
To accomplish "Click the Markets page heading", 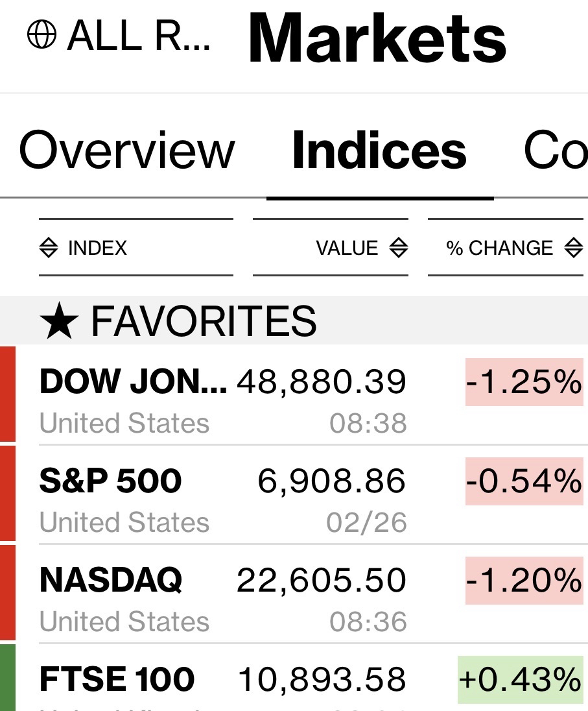I will tap(377, 37).
